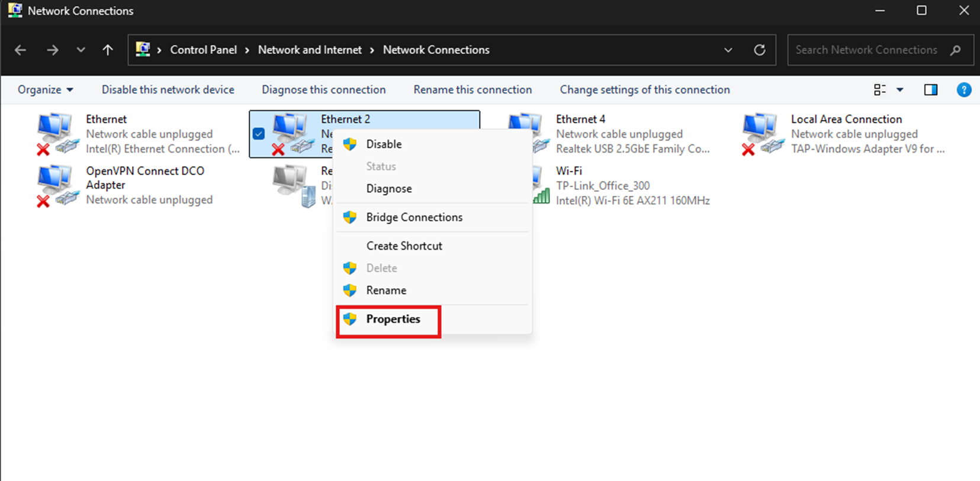Go up one level with the up arrow

point(107,50)
